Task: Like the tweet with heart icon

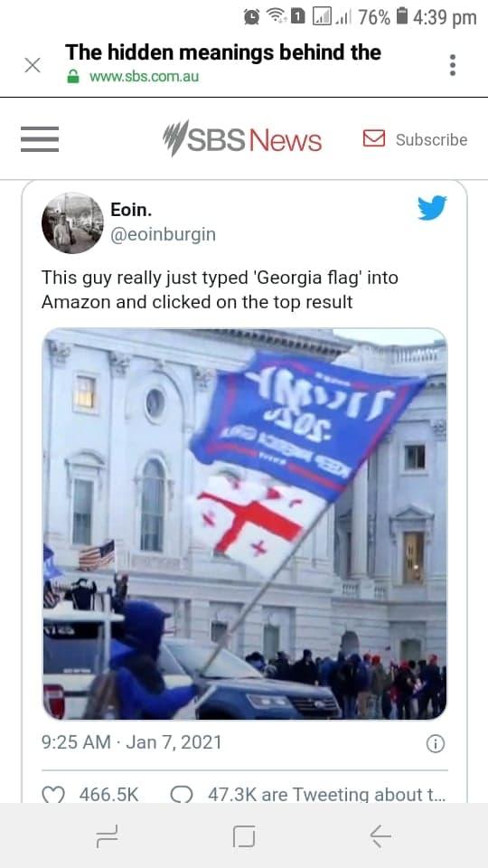Action: pos(53,795)
